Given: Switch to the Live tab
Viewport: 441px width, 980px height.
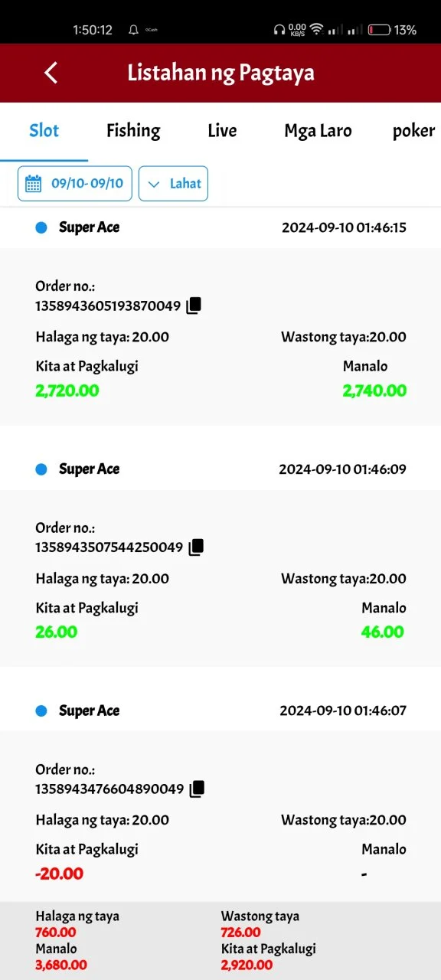Looking at the screenshot, I should [222, 131].
